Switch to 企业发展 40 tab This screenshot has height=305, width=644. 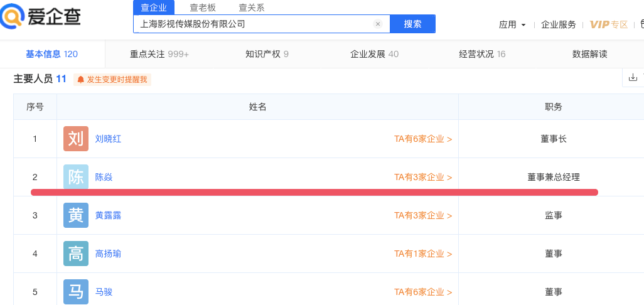point(374,54)
